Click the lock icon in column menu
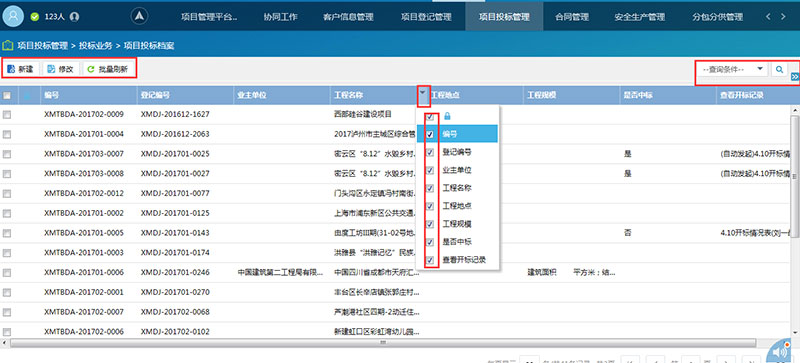Image resolution: width=800 pixels, height=363 pixels. [x=447, y=116]
